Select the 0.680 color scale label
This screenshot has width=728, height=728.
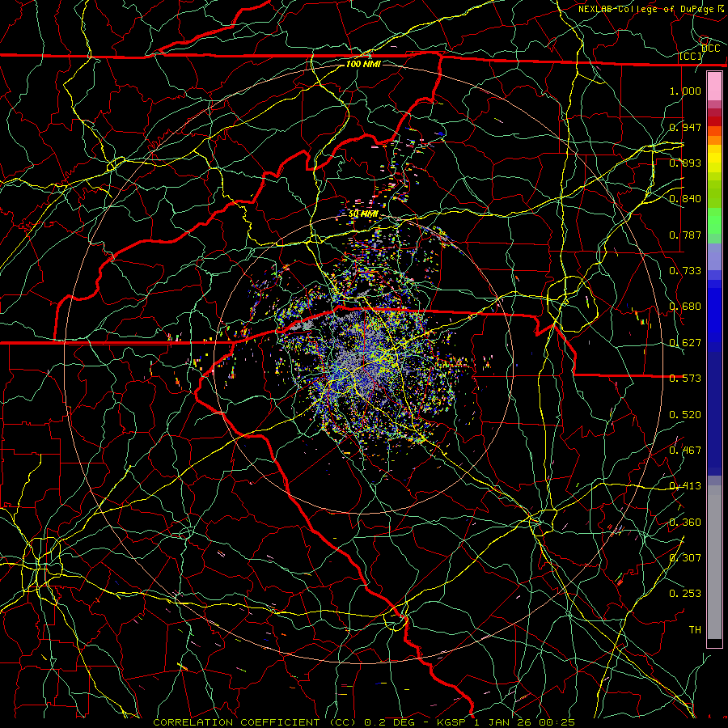pos(685,307)
